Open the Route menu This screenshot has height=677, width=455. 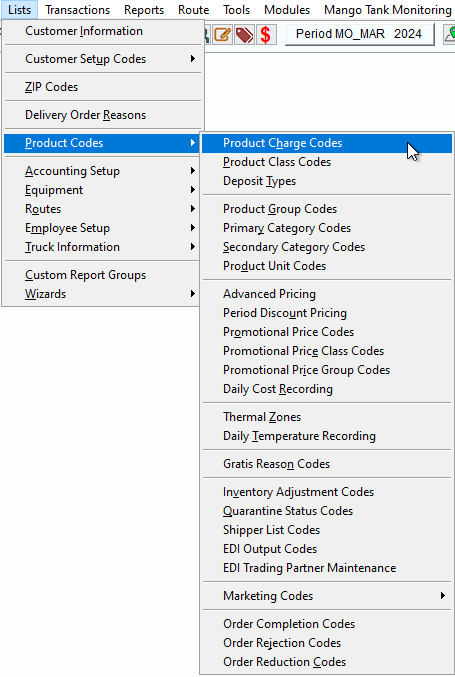tap(193, 9)
